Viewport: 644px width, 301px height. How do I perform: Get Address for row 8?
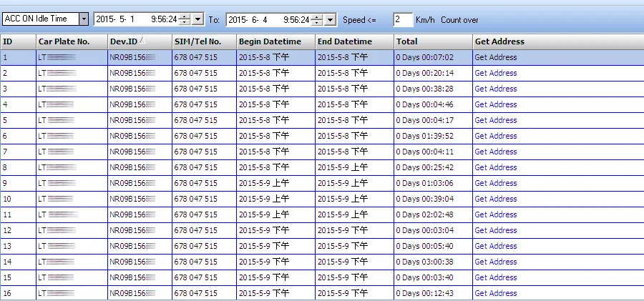click(496, 167)
